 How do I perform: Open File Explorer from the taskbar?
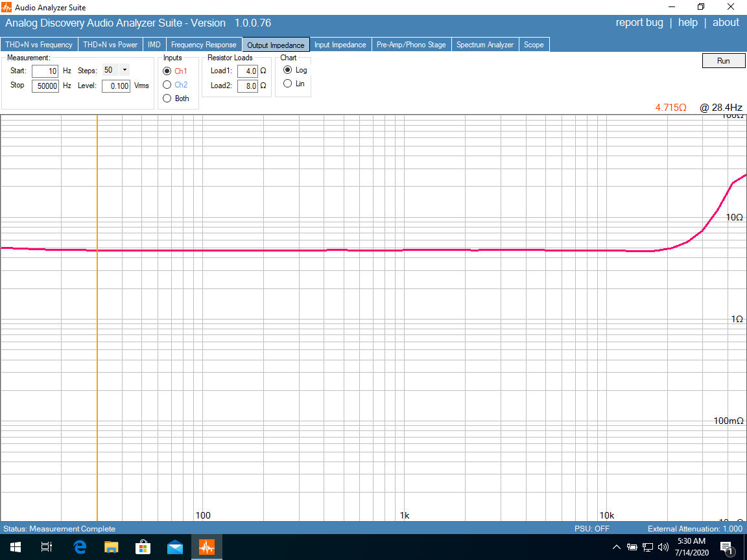tap(111, 547)
